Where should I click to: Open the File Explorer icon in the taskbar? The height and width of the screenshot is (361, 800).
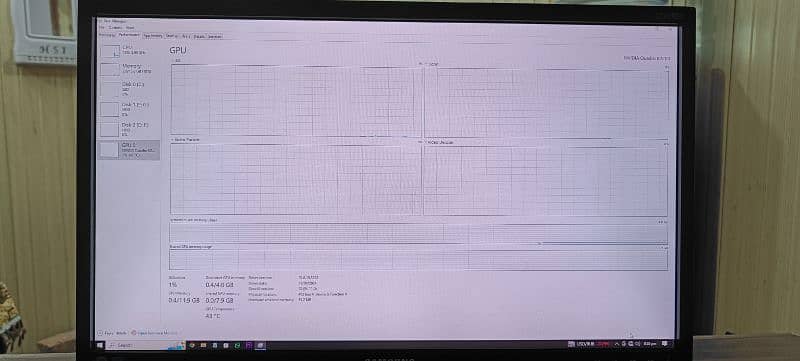pyautogui.click(x=203, y=345)
